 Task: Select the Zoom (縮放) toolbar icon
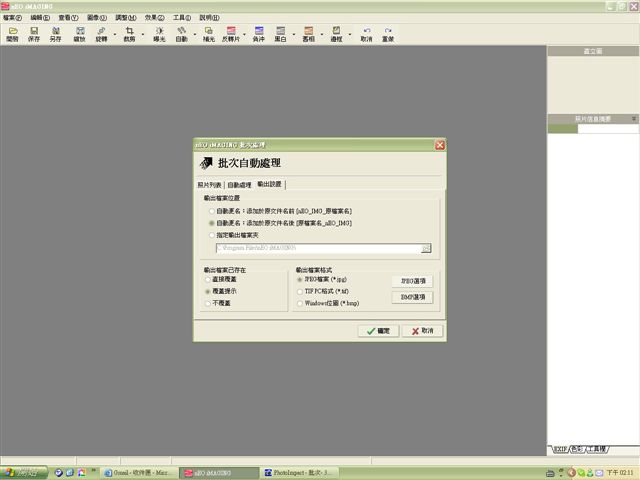80,34
